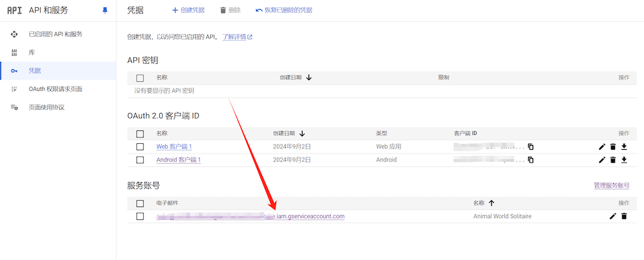The image size is (644, 260).
Task: Open 已启用的 API 和服务 in sidebar
Action: (x=55, y=34)
